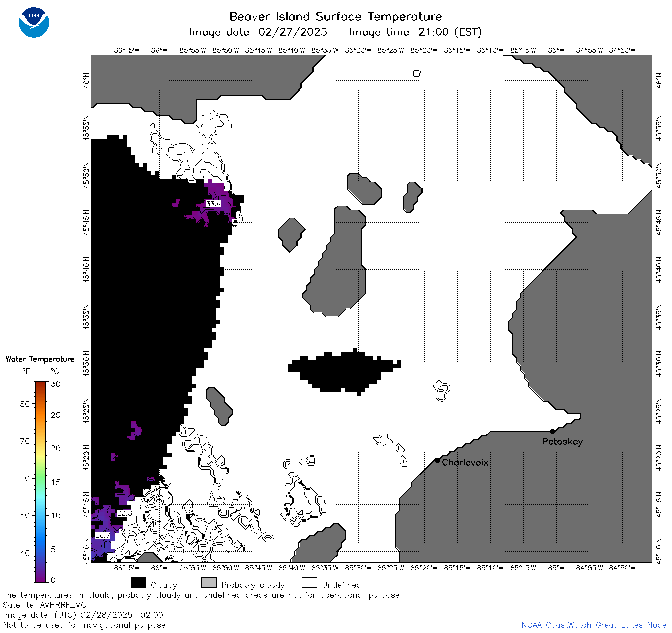Click the water temperature color bar
The image size is (672, 633).
41,481
